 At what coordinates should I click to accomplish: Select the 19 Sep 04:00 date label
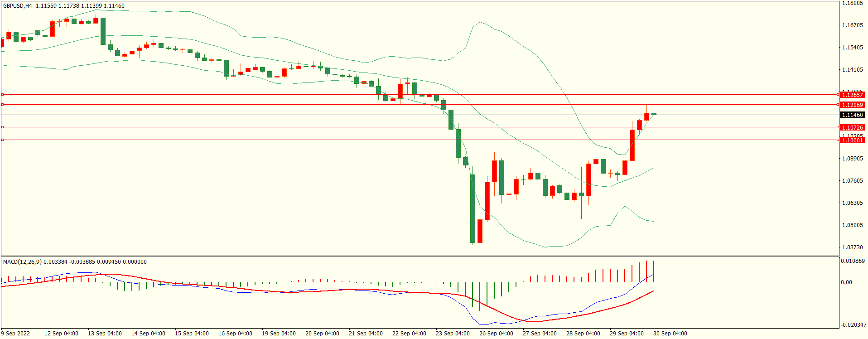click(279, 334)
